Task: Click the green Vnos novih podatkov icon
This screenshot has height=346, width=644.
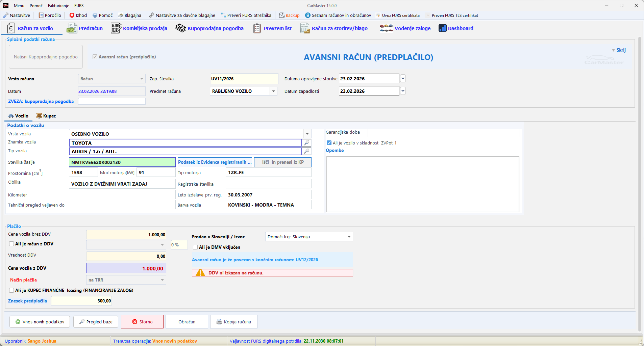Action: click(x=18, y=322)
